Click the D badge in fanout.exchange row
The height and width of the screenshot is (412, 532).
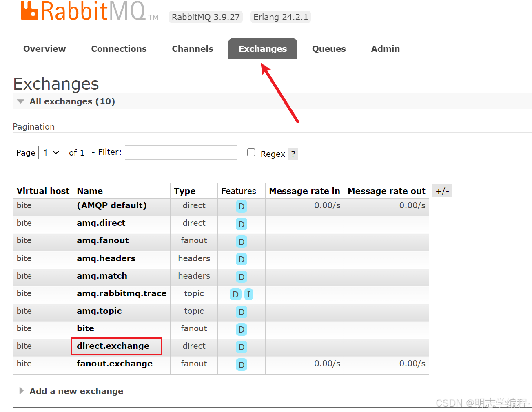click(x=241, y=365)
